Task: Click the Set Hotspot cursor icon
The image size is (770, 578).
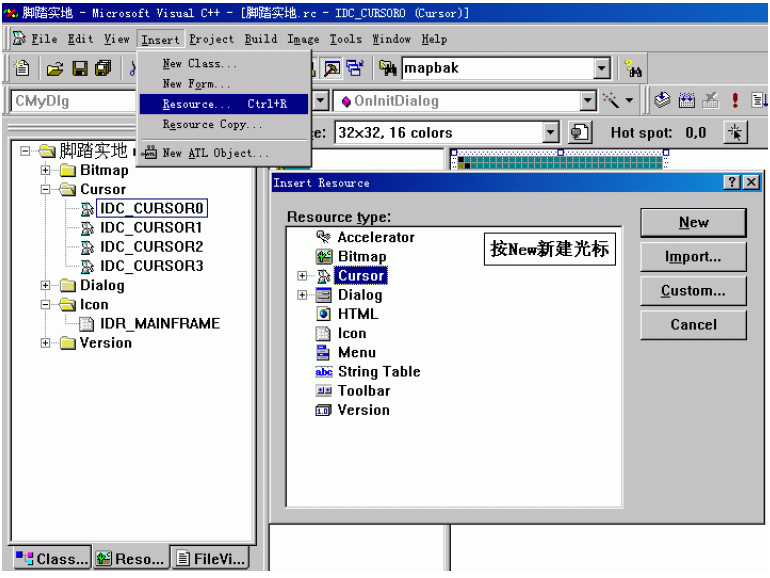Action: 736,133
